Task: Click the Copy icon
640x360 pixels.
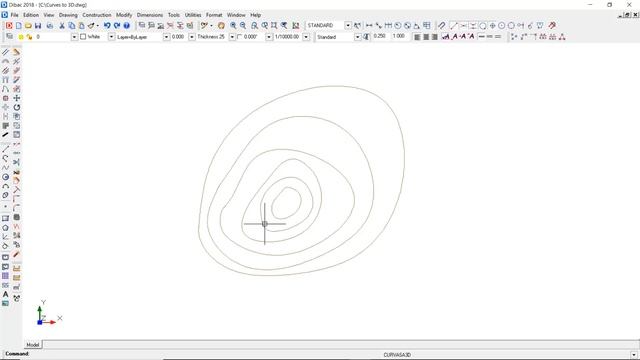Action: (72, 25)
